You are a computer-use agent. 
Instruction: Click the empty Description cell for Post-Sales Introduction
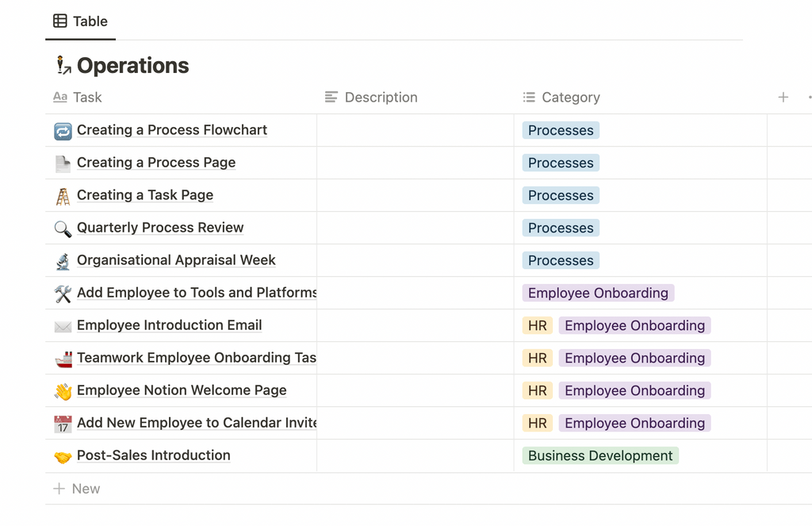(415, 456)
